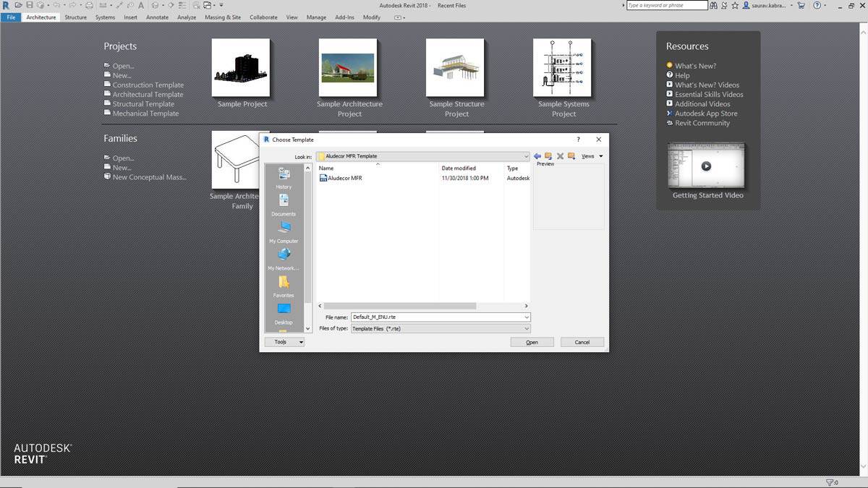
Task: Click Mechanical Template link
Action: [x=145, y=113]
